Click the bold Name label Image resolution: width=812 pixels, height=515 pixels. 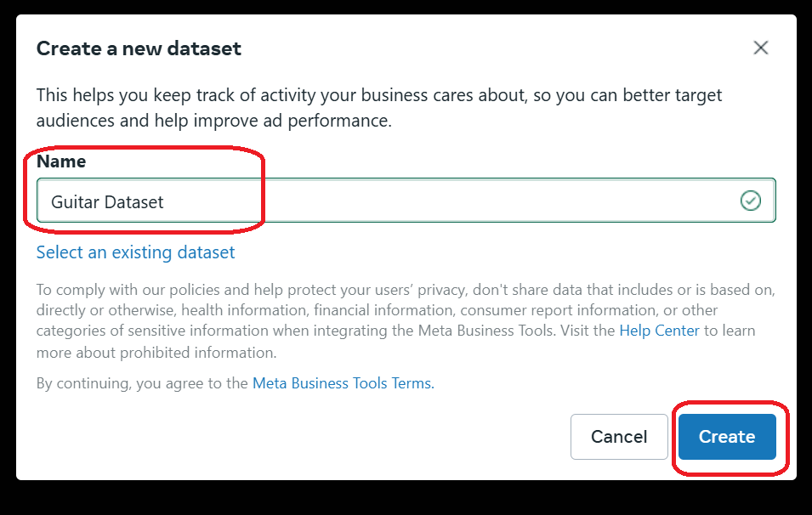click(61, 161)
